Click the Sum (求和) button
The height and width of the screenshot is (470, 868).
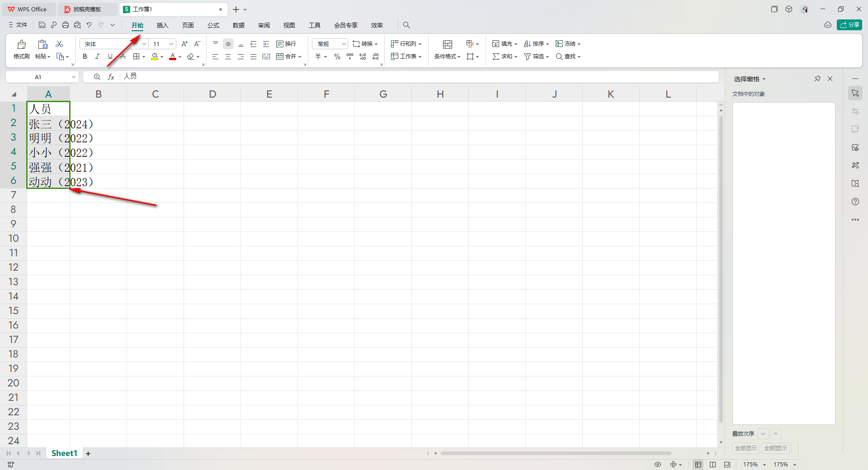click(x=505, y=56)
